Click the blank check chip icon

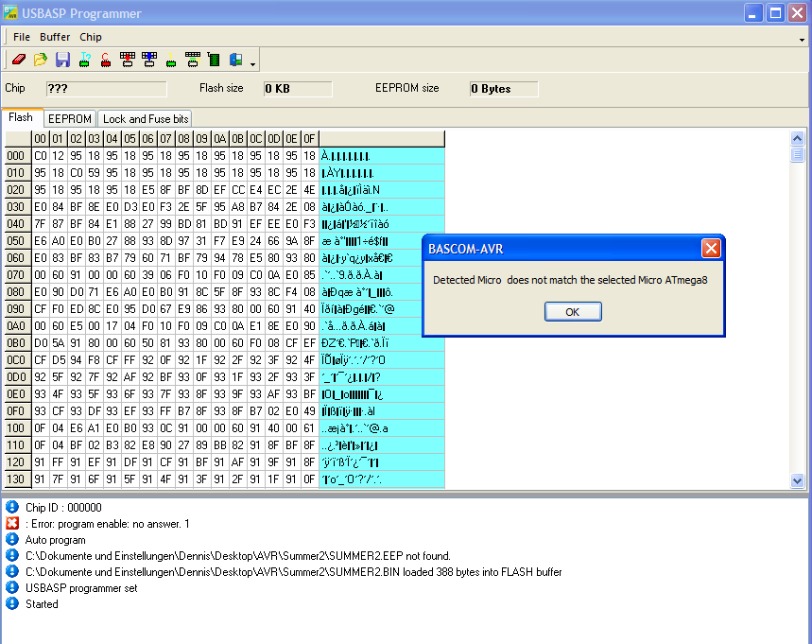click(171, 60)
